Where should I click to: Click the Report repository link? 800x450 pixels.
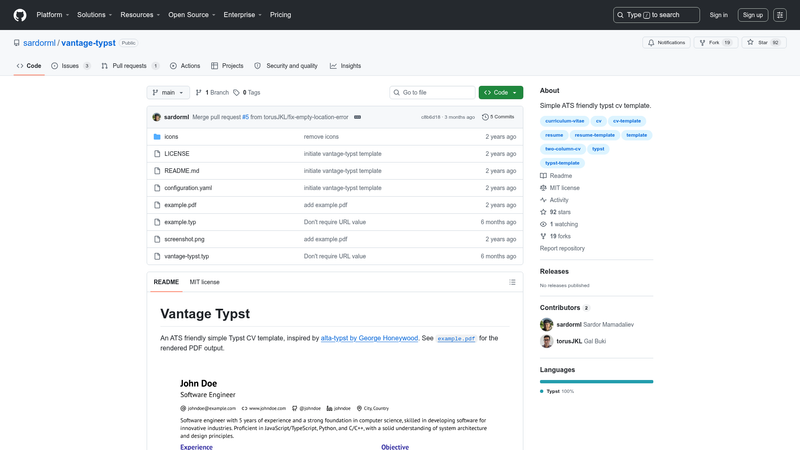pyautogui.click(x=562, y=248)
